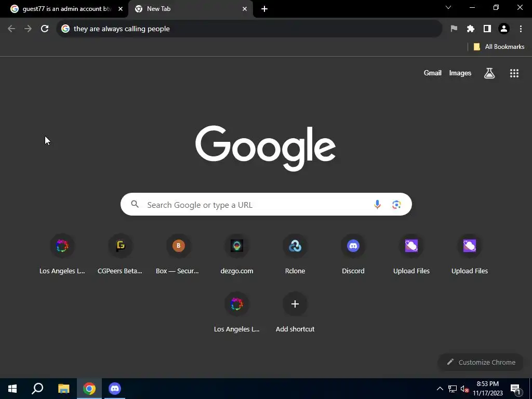Close the guest77 tab

(x=121, y=9)
